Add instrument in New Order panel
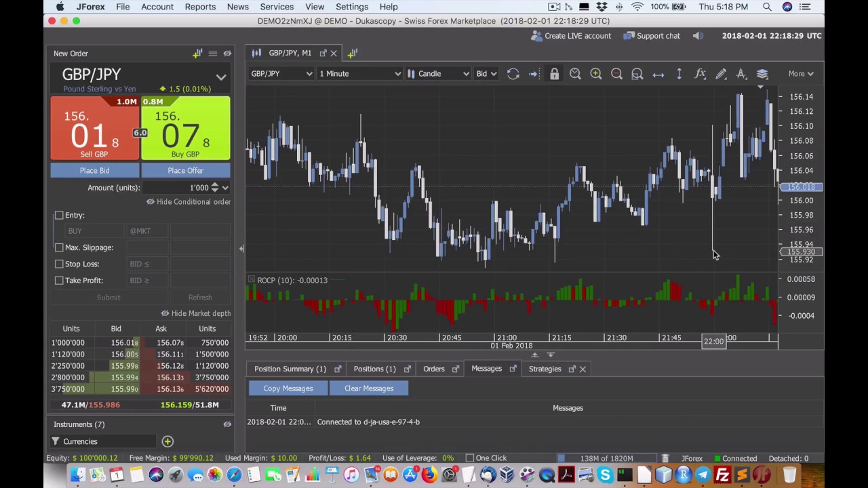This screenshot has height=488, width=868. click(197, 54)
